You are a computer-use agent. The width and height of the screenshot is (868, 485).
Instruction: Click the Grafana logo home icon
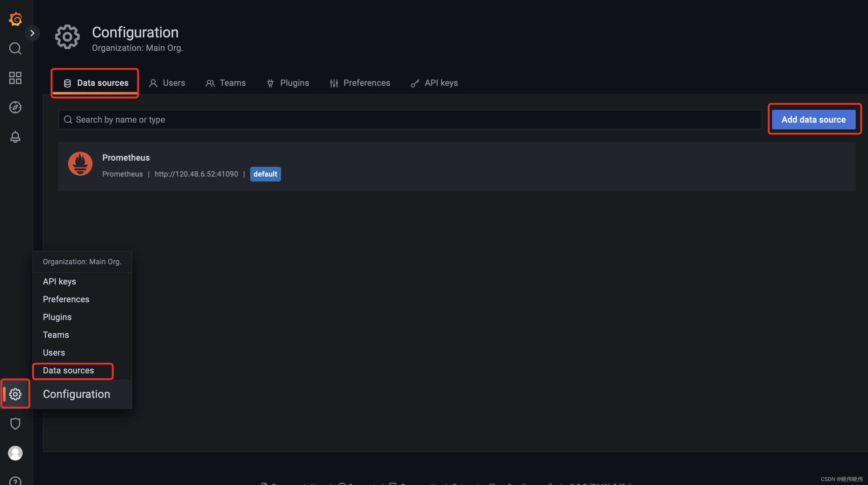coord(15,19)
